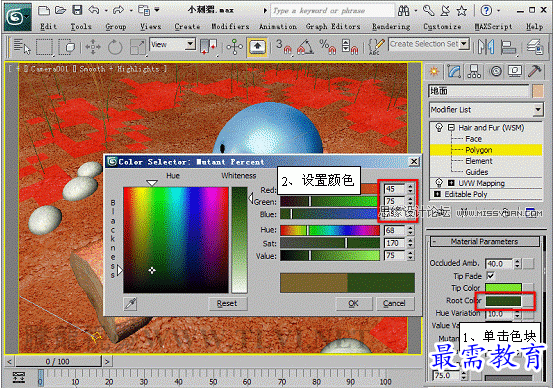Open the Layer Manager icon
The image size is (553, 388).
[535, 47]
